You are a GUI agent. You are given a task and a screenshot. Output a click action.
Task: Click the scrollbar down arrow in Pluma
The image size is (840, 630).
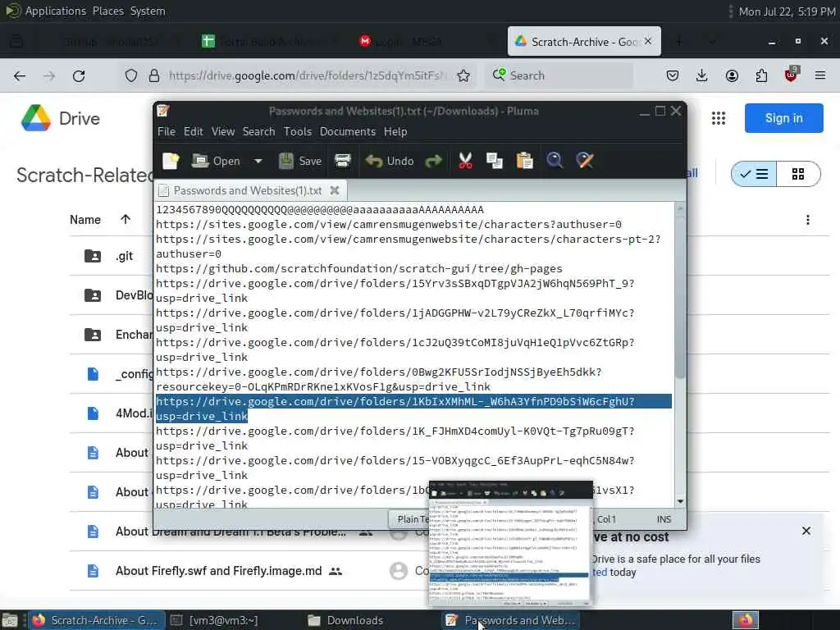tap(680, 501)
